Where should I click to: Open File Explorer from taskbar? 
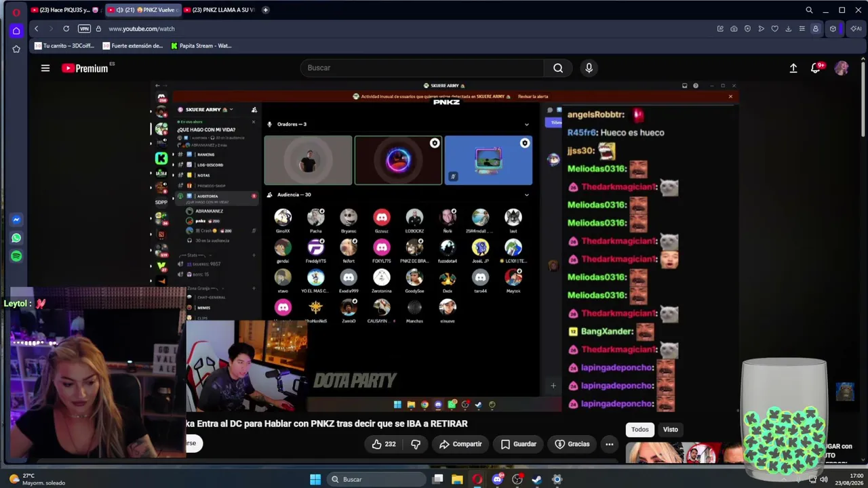458,479
